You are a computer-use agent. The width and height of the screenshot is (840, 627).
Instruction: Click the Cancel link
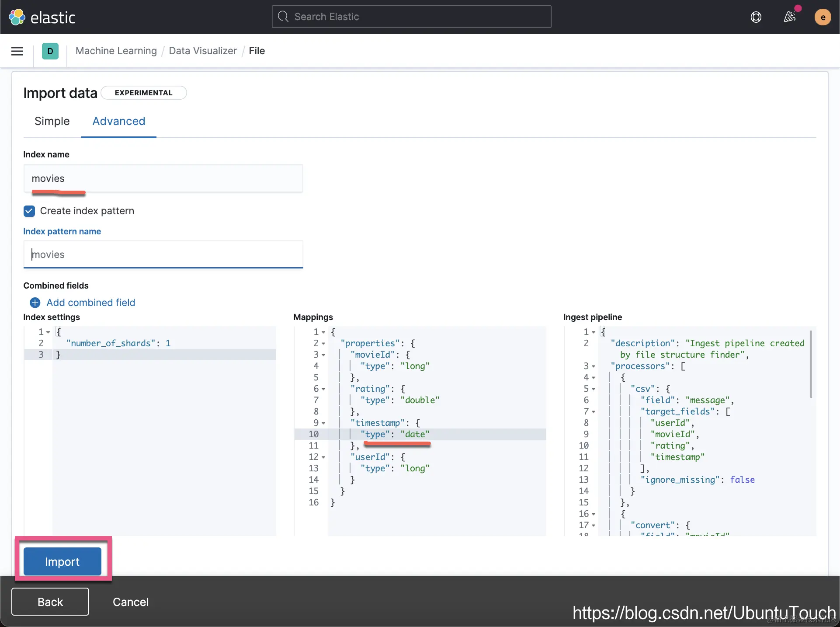(131, 602)
